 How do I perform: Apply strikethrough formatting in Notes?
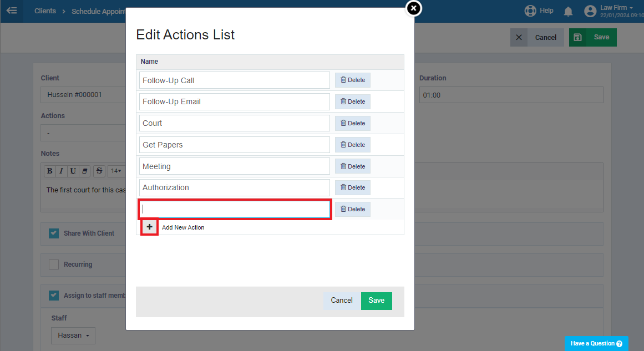[x=99, y=171]
